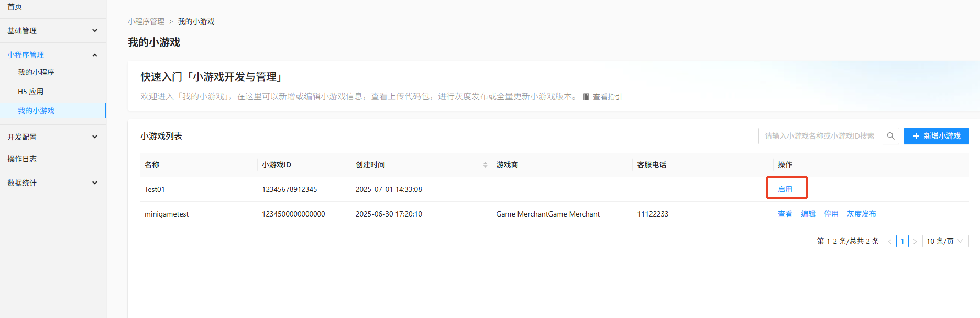
Task: Click the 小游戏列表 heading
Action: tap(161, 136)
